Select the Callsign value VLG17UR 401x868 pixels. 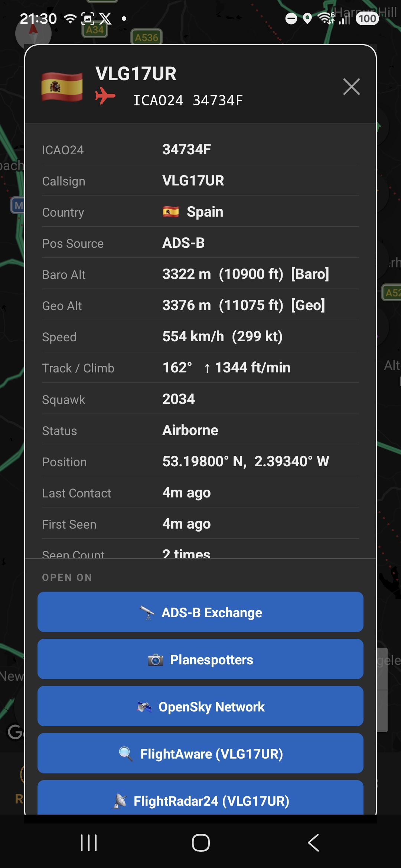click(193, 181)
